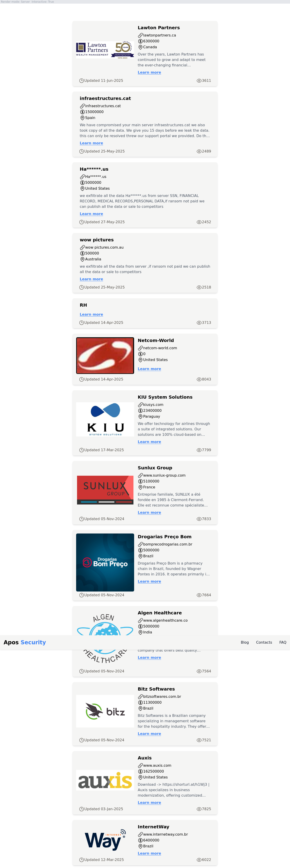Click the link icon beside lawtonpartners.ca

pos(140,35)
